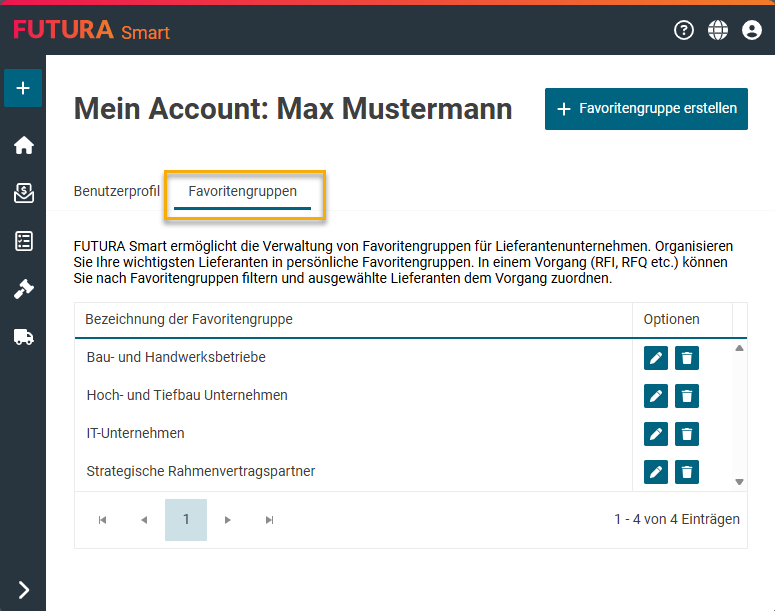Select the Favoritengruppen tab
This screenshot has width=775, height=611.
tap(242, 190)
